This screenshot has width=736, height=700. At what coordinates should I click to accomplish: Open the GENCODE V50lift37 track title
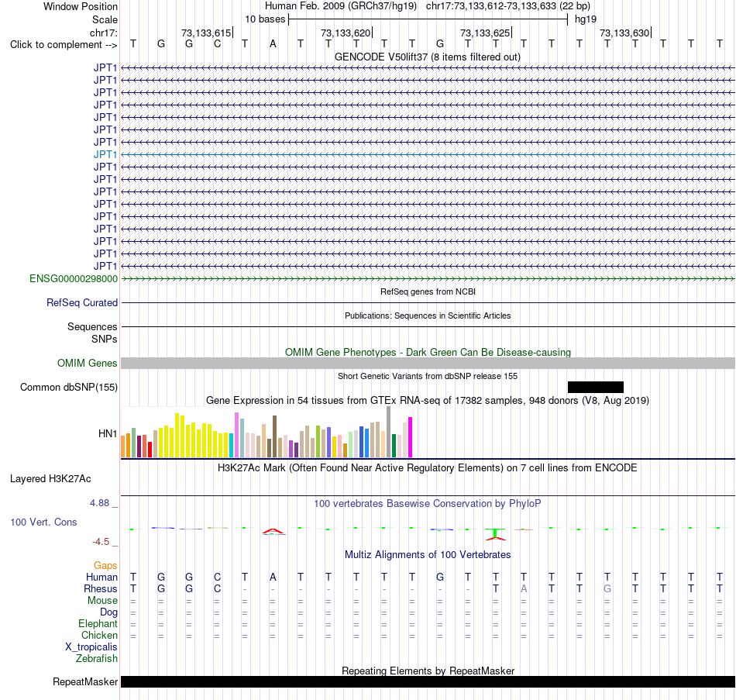(427, 57)
